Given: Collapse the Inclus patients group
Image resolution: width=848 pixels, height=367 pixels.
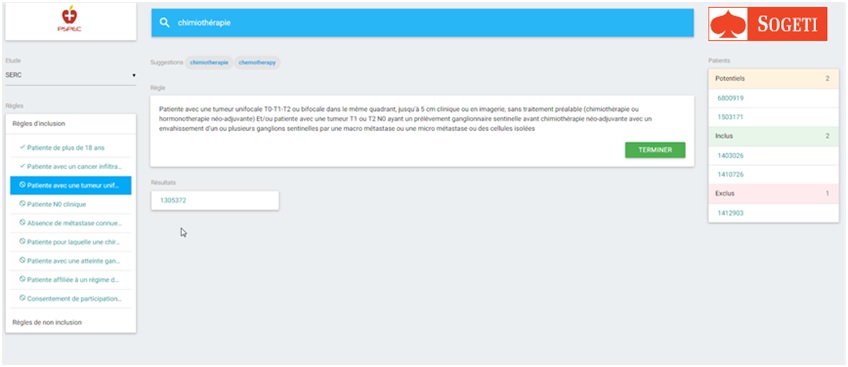Looking at the screenshot, I should 773,136.
